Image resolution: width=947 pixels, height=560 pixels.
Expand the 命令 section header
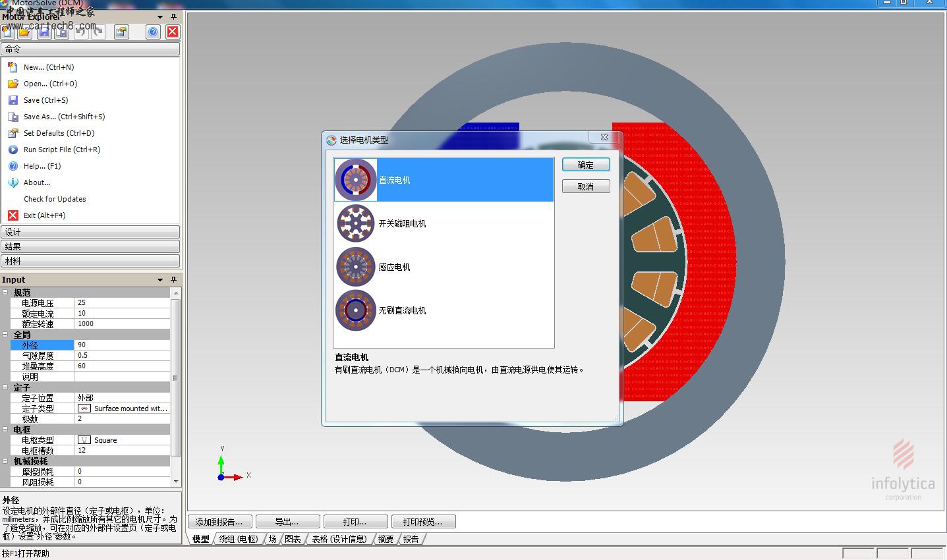point(90,49)
